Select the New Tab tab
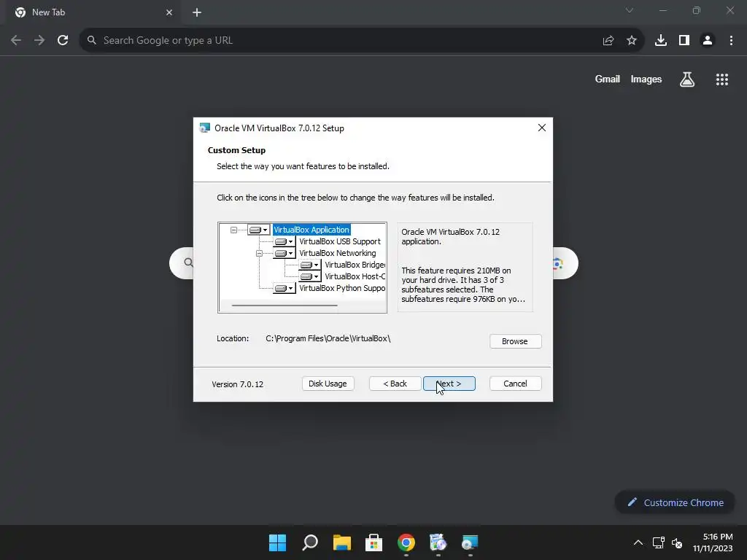 click(93, 12)
